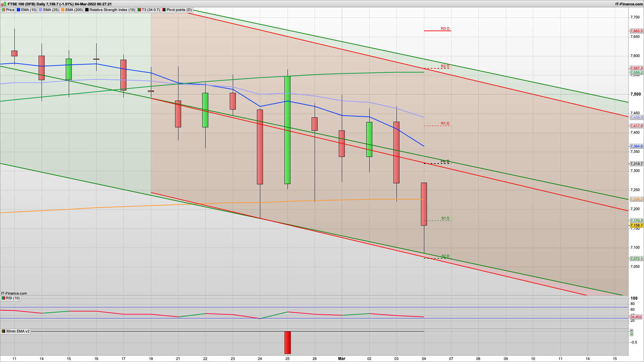Click the red histogram bar in 30min EMA panel

coord(287,343)
